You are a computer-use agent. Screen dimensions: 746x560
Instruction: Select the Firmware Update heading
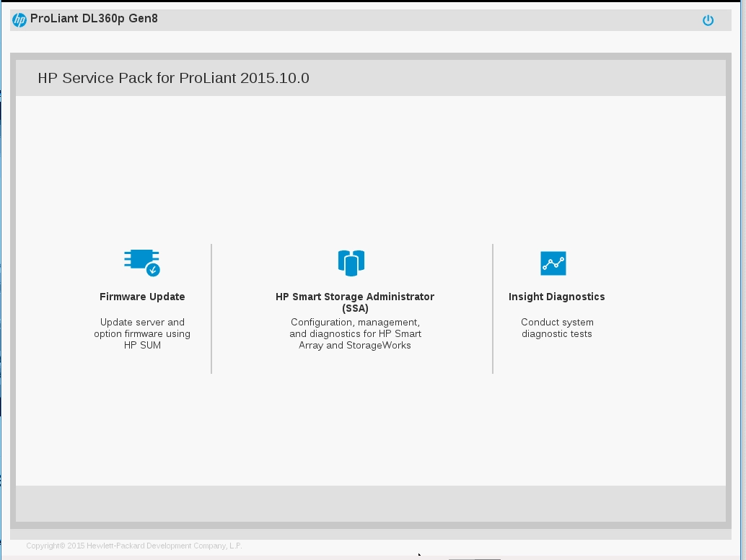click(x=142, y=297)
